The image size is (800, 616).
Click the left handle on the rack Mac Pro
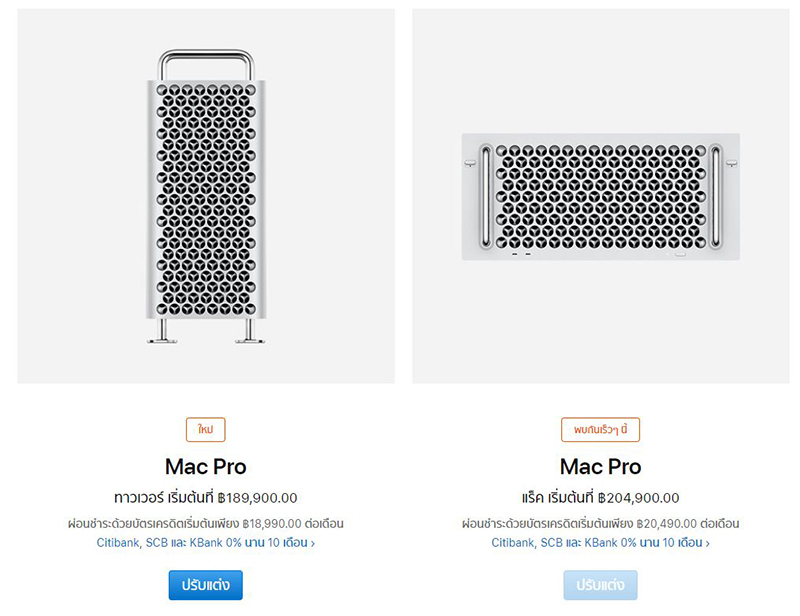(x=484, y=197)
